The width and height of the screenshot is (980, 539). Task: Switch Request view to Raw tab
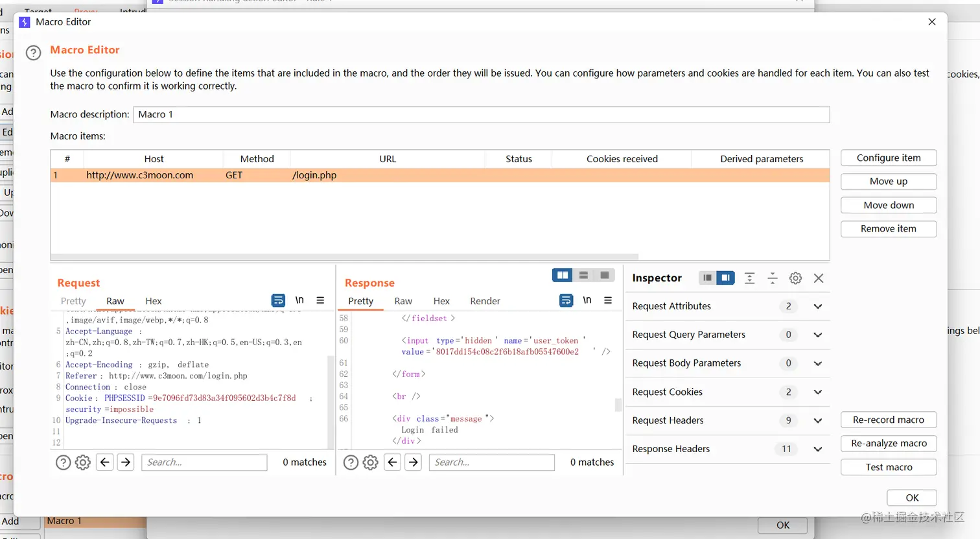tap(115, 301)
